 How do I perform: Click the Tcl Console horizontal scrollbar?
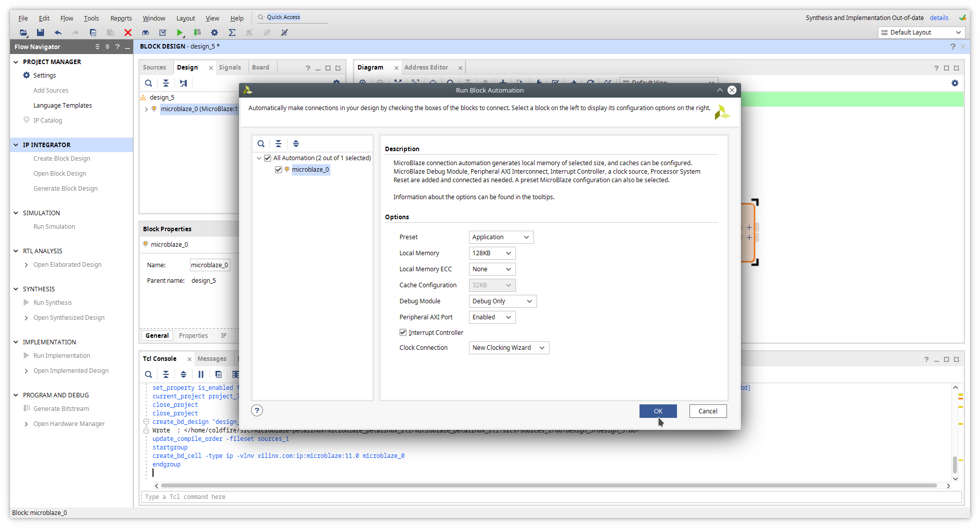pos(549,485)
